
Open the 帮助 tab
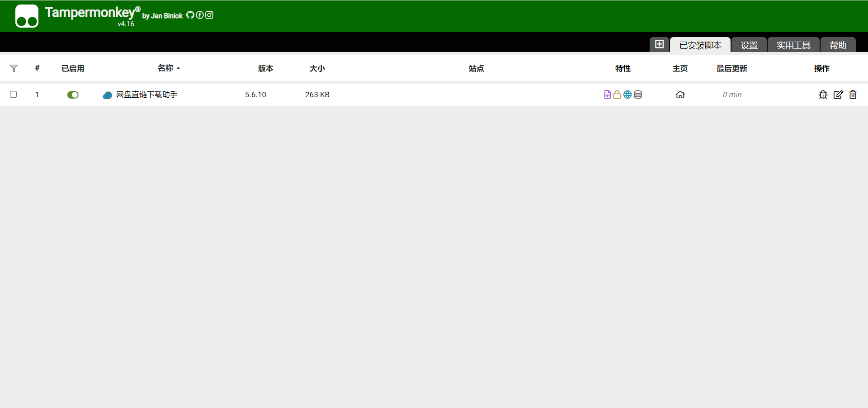click(x=838, y=45)
